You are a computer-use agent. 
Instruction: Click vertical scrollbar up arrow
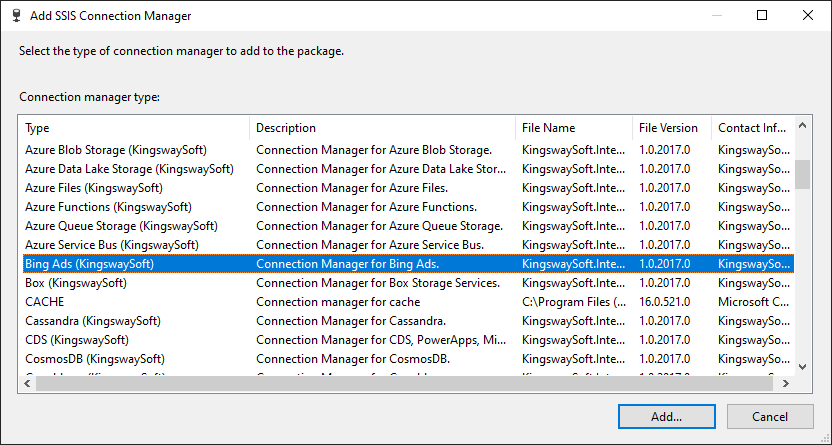[802, 126]
